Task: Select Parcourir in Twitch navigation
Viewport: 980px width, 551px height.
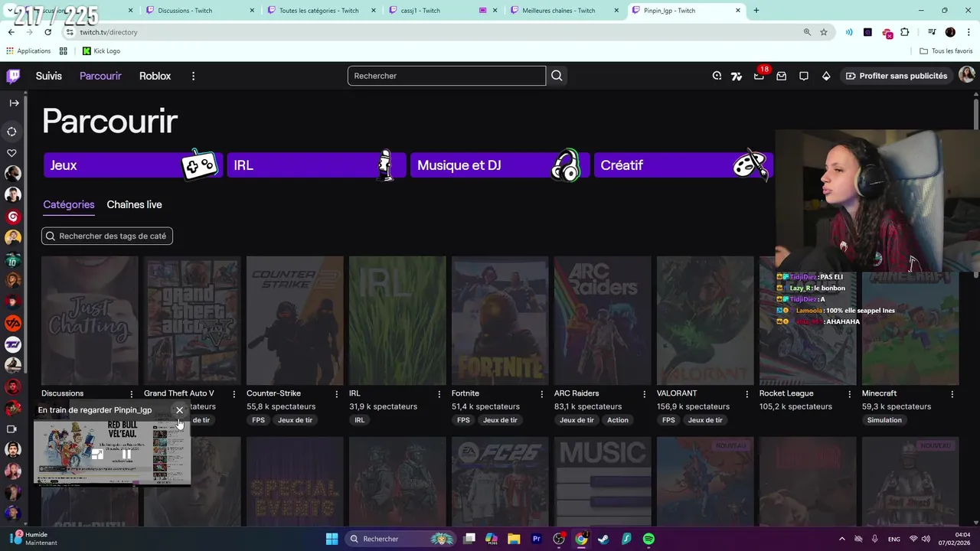Action: (100, 76)
